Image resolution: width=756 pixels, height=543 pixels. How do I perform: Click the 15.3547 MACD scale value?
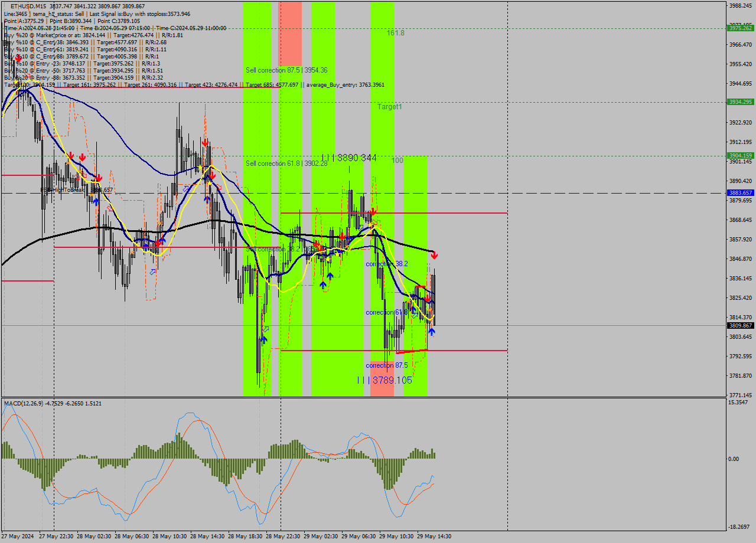coord(738,403)
